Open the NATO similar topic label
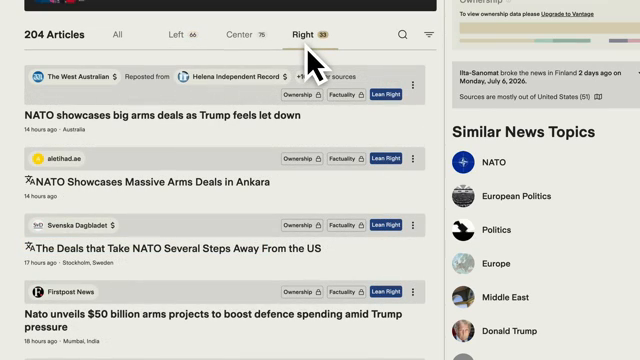640x360 pixels. pyautogui.click(x=494, y=162)
